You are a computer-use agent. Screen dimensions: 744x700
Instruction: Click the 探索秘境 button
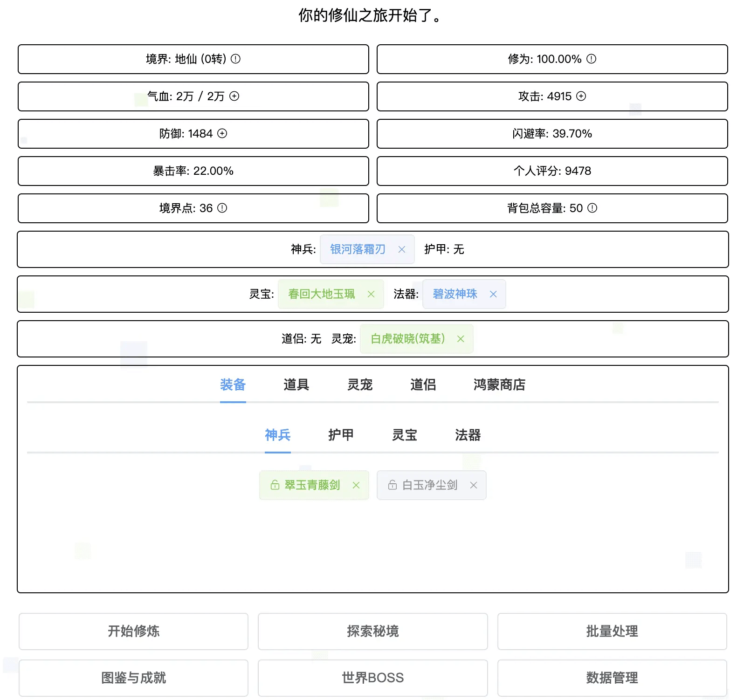(x=373, y=631)
